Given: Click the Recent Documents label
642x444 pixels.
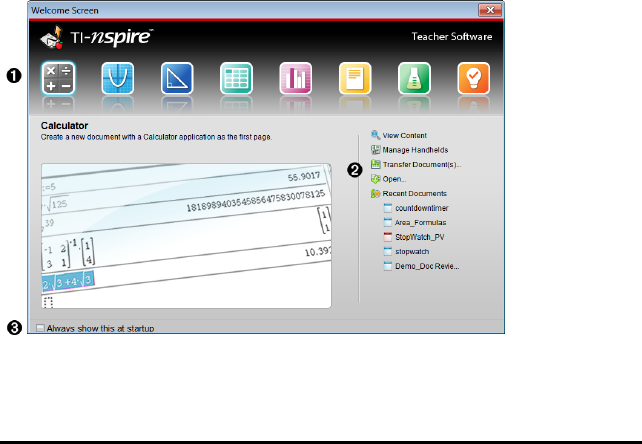Looking at the screenshot, I should coord(414,193).
